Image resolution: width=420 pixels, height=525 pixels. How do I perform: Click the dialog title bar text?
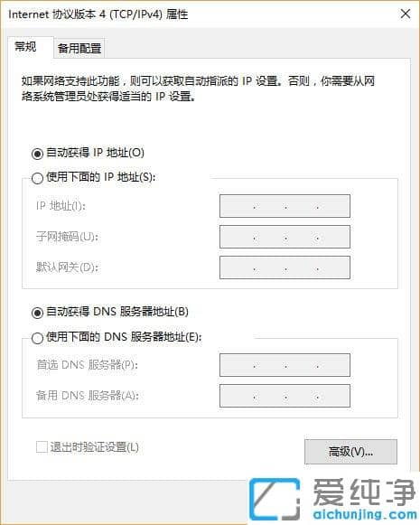pyautogui.click(x=98, y=14)
